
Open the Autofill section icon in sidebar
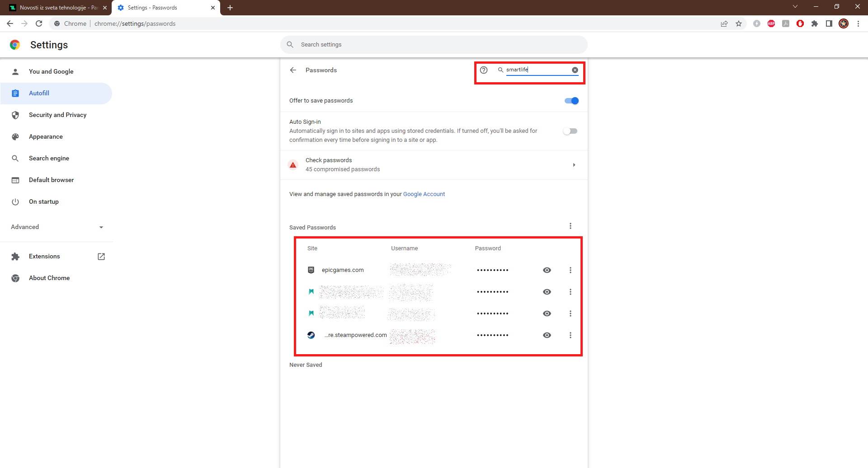click(x=15, y=93)
